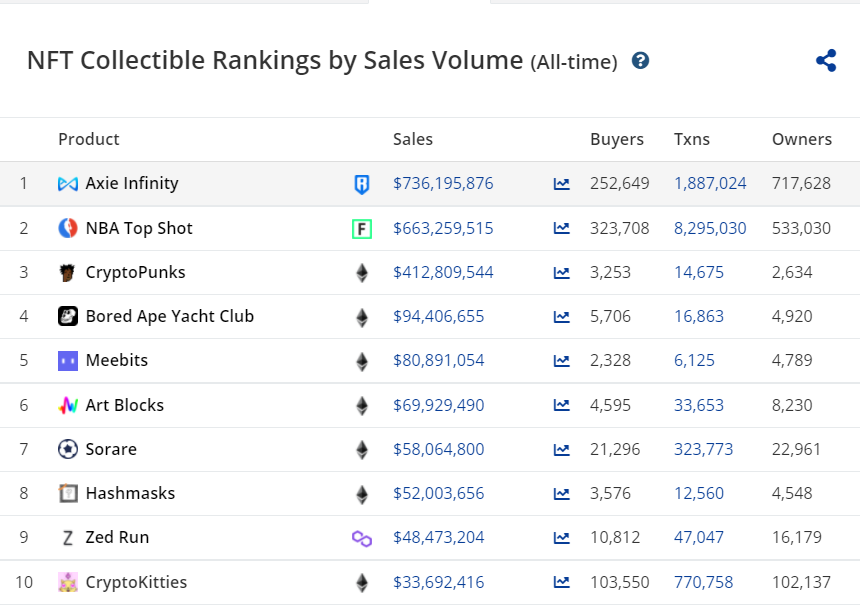The height and width of the screenshot is (608, 860).
Task: Click the Polygon chain icon for Zed Run
Action: (362, 538)
